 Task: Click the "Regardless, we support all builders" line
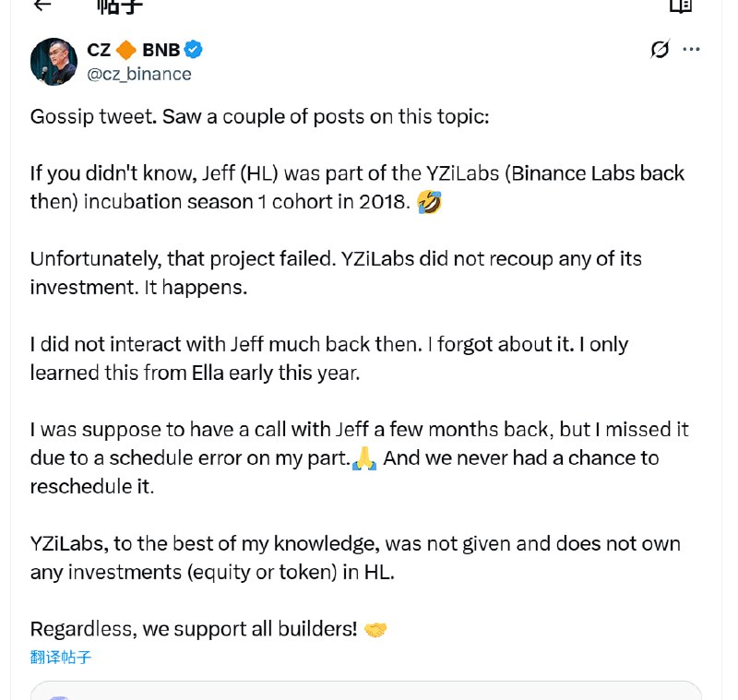pyautogui.click(x=194, y=629)
